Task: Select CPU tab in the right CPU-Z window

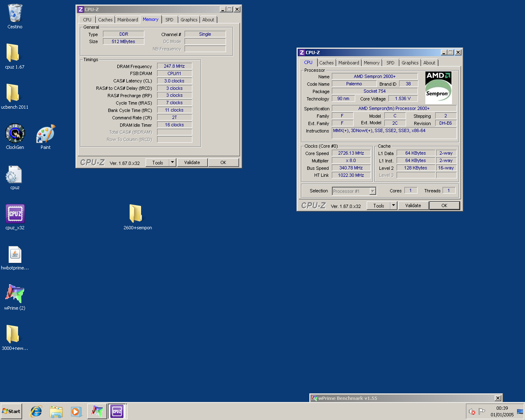Action: pos(308,62)
